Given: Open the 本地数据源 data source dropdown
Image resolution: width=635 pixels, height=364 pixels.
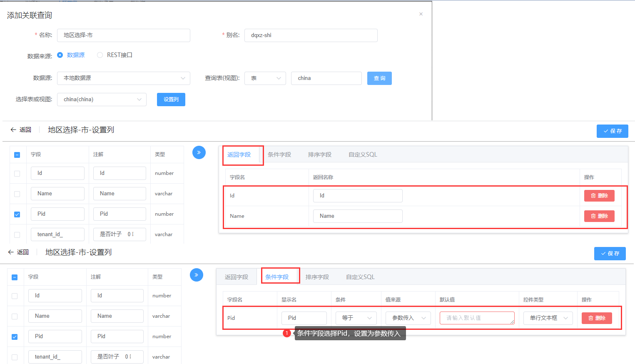Looking at the screenshot, I should (124, 78).
